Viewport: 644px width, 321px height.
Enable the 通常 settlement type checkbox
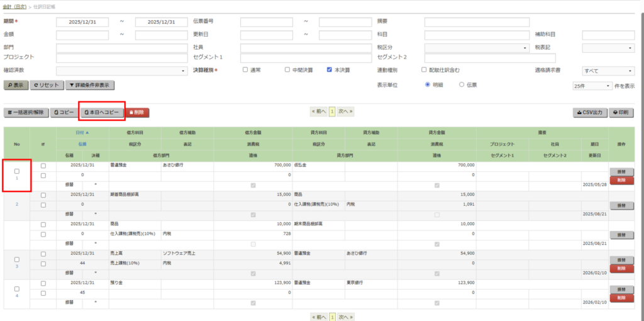(245, 70)
